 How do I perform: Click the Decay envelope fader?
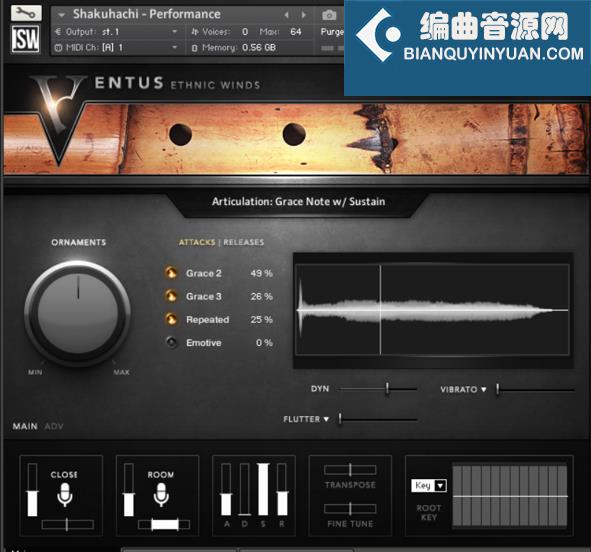pyautogui.click(x=245, y=489)
